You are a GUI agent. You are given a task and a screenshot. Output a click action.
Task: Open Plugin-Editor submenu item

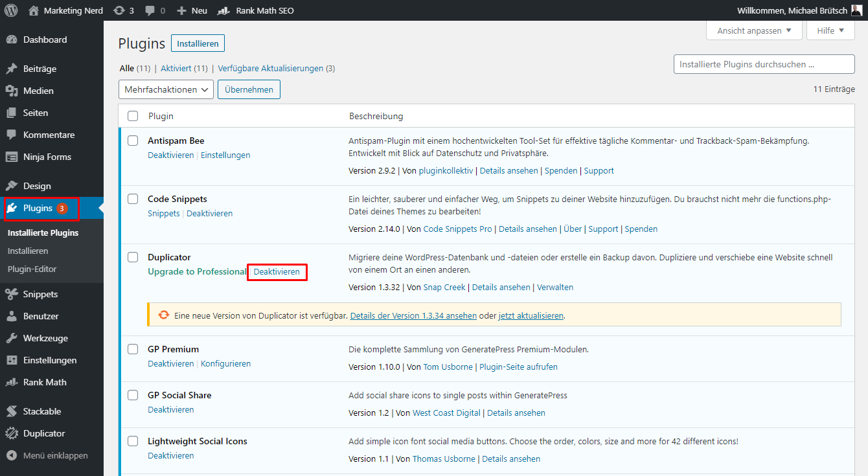(32, 269)
